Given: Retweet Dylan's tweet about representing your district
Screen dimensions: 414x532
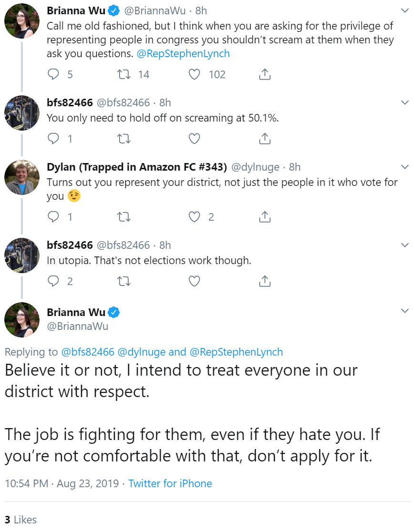Looking at the screenshot, I should pyautogui.click(x=124, y=217).
